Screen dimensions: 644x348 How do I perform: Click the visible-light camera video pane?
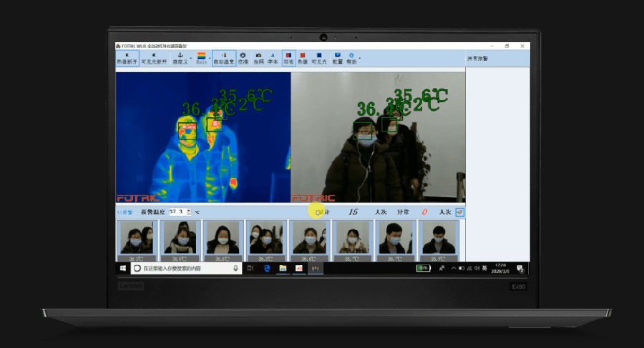click(379, 137)
